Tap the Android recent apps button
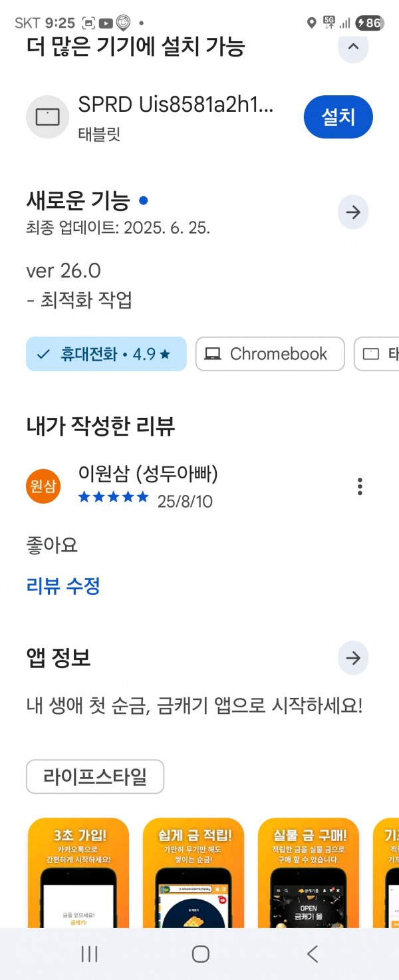The height and width of the screenshot is (980, 399). 89,954
